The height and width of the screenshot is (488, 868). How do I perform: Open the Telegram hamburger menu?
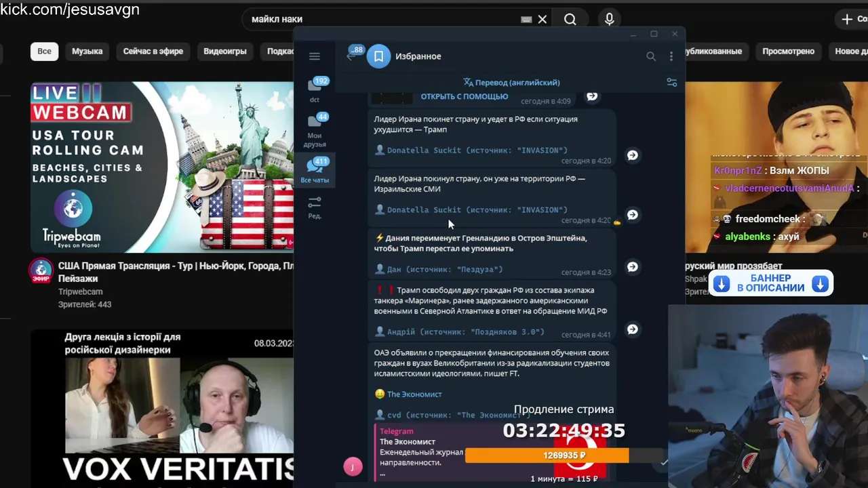(314, 56)
